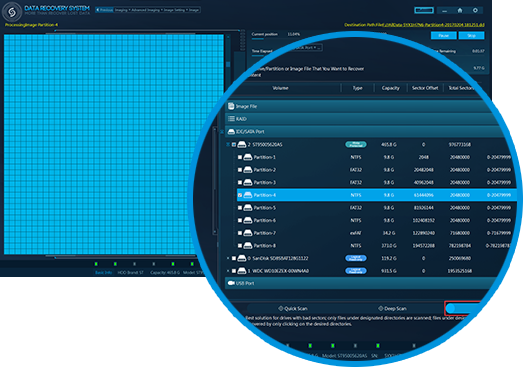Click the IDE/SATA Port drive icon
Image resolution: width=524 pixels, height=368 pixels.
(x=231, y=131)
